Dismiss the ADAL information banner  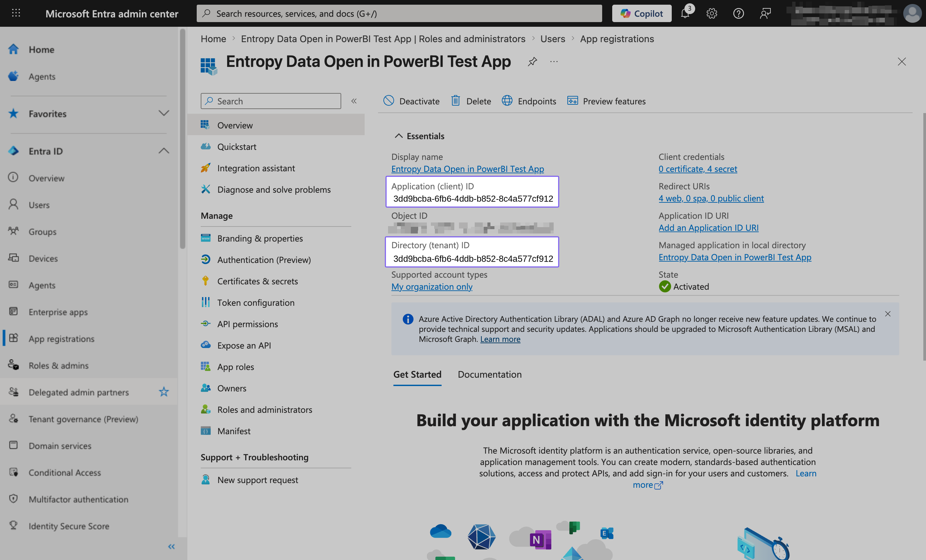pyautogui.click(x=888, y=313)
